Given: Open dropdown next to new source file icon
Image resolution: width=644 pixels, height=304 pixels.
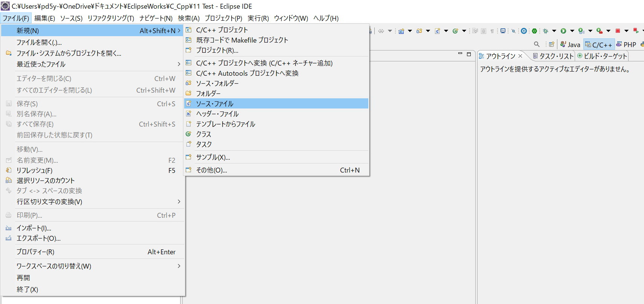Looking at the screenshot, I should point(446,31).
